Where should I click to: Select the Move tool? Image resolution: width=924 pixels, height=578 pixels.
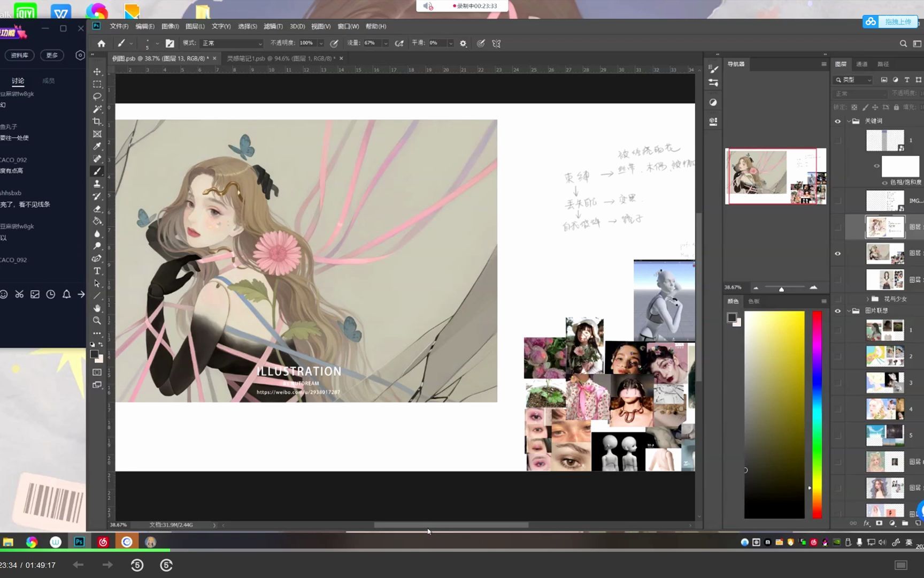tap(97, 72)
